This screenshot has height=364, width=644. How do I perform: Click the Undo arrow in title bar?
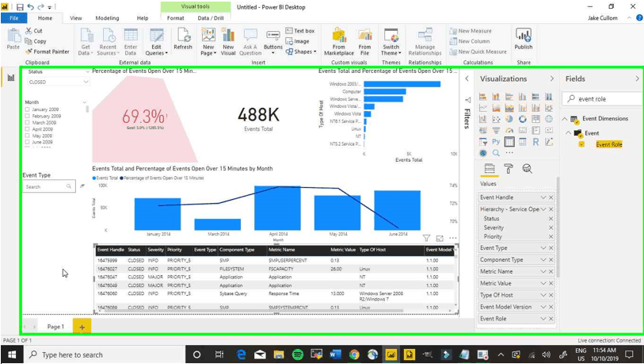(30, 7)
